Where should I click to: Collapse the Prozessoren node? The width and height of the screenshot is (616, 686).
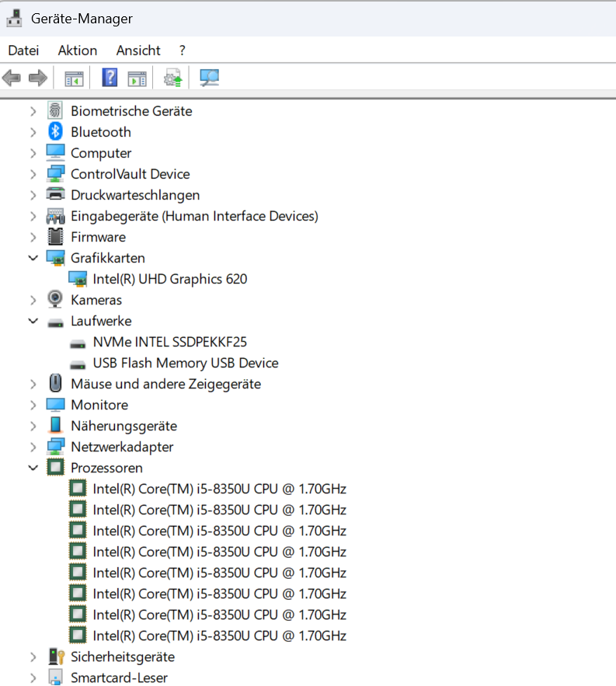[x=33, y=468]
